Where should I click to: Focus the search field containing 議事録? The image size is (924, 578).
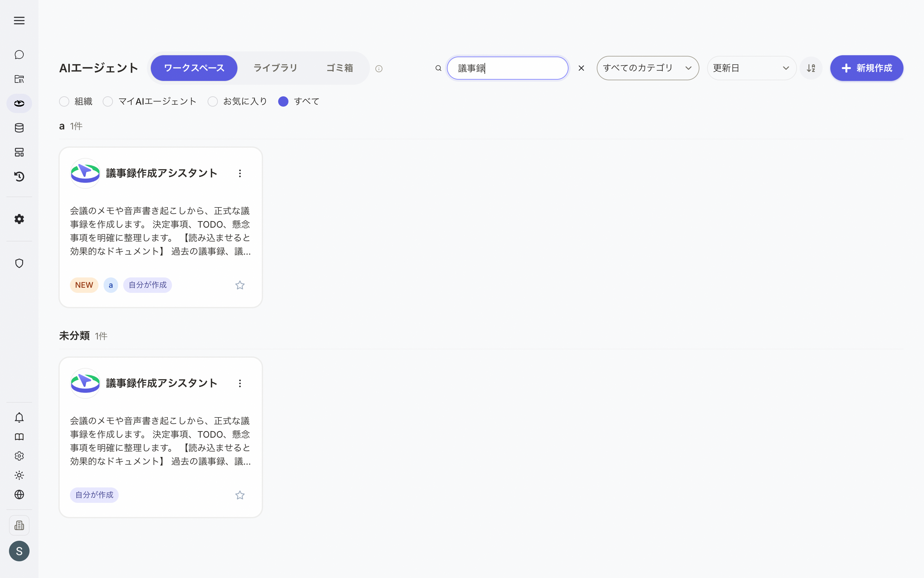508,68
